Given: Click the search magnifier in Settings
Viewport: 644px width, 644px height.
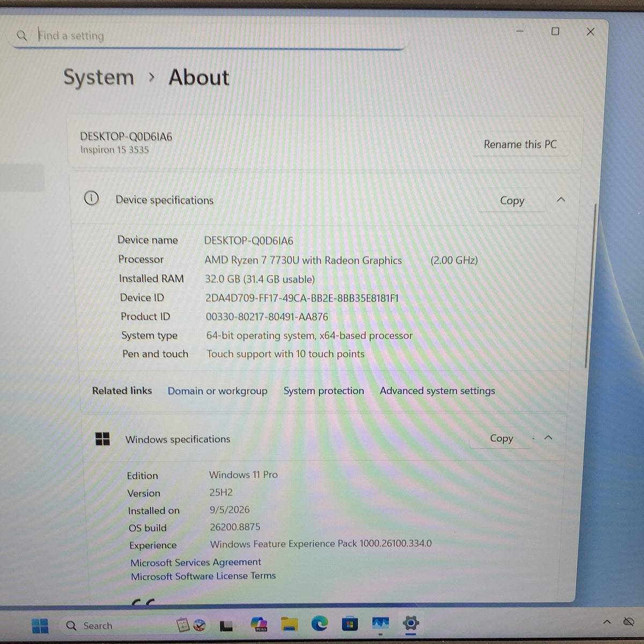Looking at the screenshot, I should pyautogui.click(x=21, y=35).
